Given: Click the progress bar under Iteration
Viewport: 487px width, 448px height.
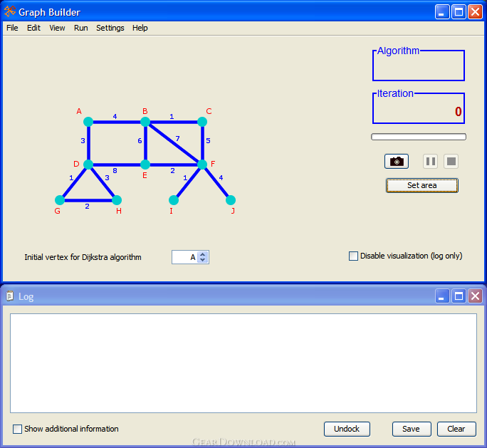Looking at the screenshot, I should pyautogui.click(x=419, y=137).
